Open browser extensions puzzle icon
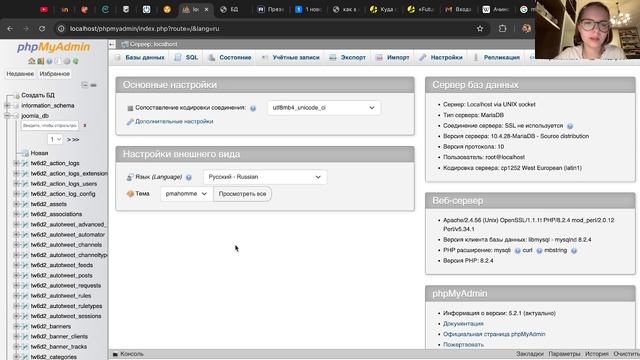 point(502,29)
